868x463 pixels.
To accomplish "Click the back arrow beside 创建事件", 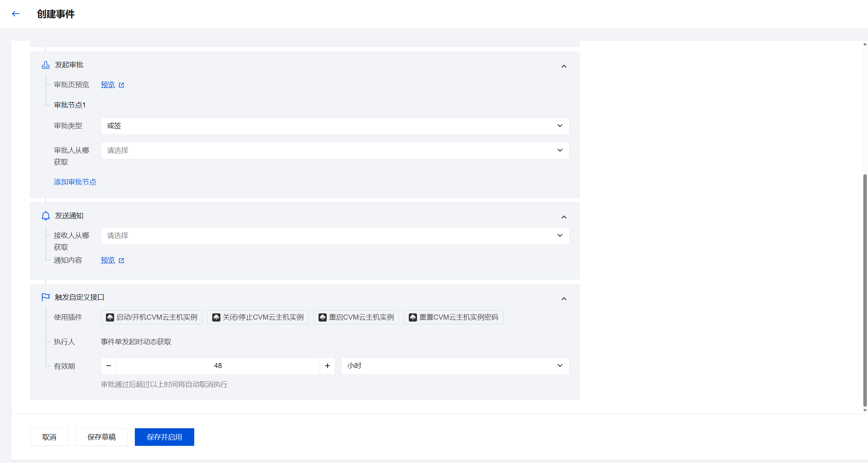I will tap(16, 14).
